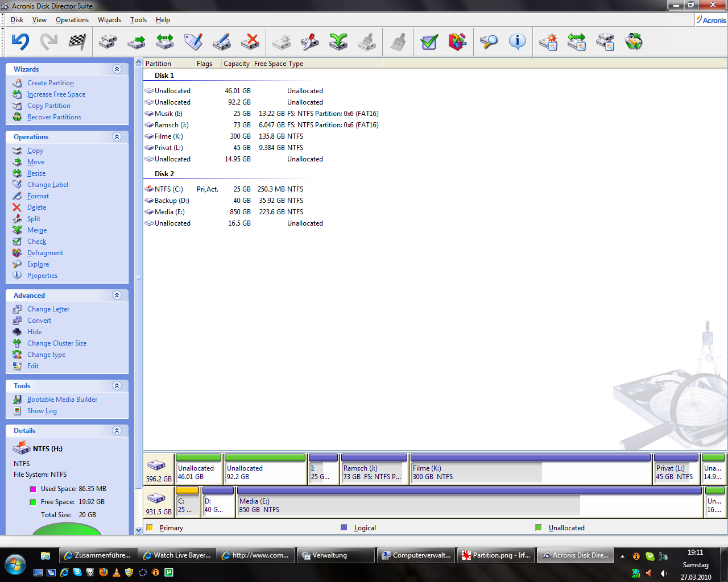Open the Windows Start button

tap(15, 565)
